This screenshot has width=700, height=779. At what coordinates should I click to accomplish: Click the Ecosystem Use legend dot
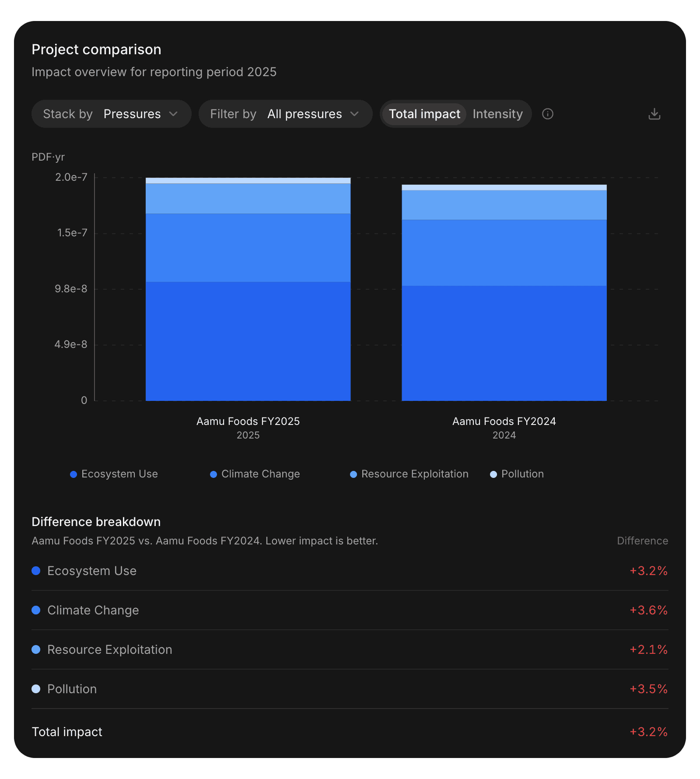pos(73,474)
